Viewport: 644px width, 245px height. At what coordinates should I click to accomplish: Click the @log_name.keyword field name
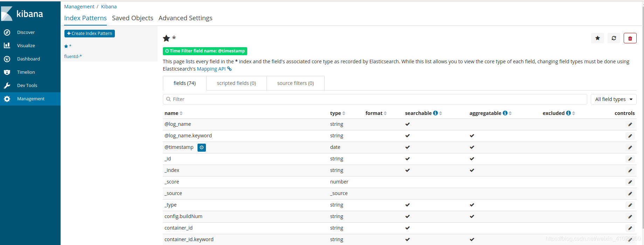[188, 136]
